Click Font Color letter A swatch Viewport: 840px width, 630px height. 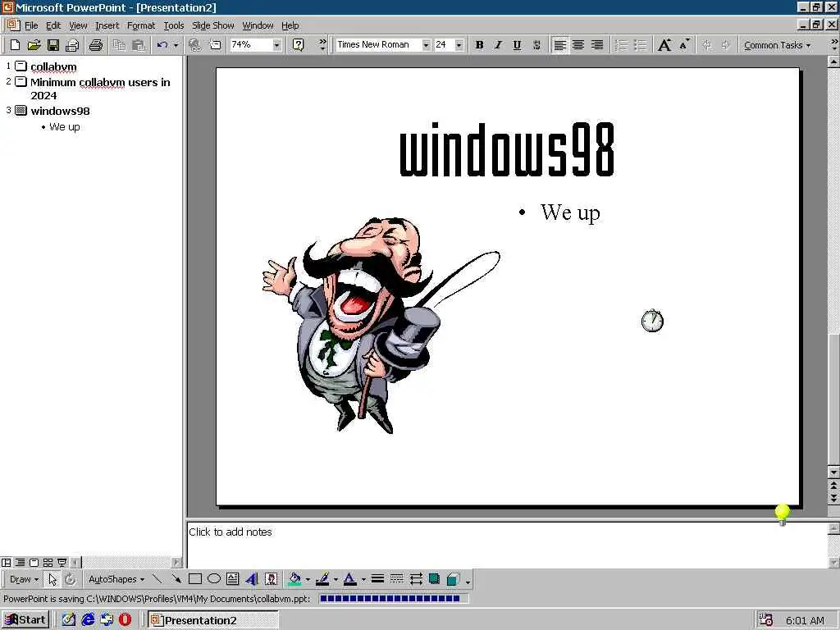pyautogui.click(x=349, y=579)
